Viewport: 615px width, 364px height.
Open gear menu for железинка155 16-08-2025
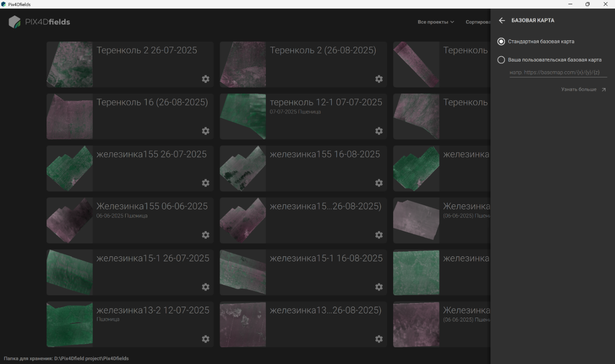[x=379, y=183]
